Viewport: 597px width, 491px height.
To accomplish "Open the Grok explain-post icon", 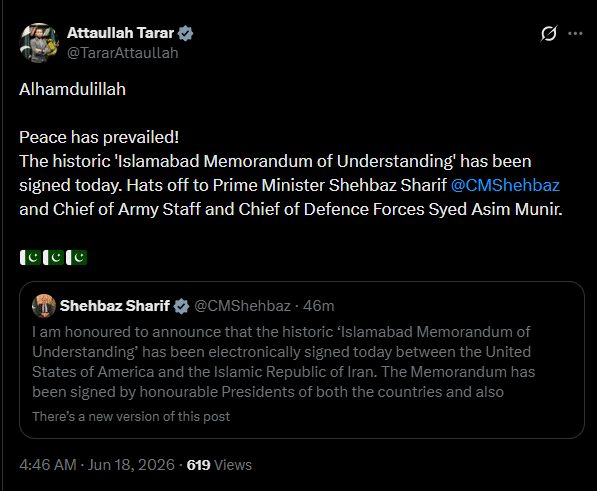I will click(x=549, y=33).
